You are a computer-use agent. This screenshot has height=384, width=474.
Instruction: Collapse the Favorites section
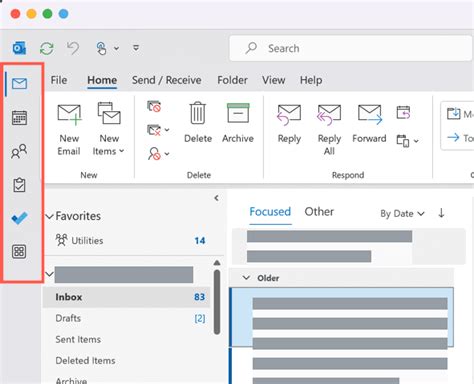[49, 216]
